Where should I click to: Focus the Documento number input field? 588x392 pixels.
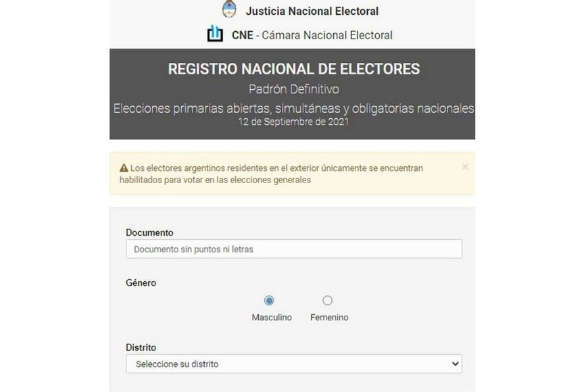[x=294, y=249]
